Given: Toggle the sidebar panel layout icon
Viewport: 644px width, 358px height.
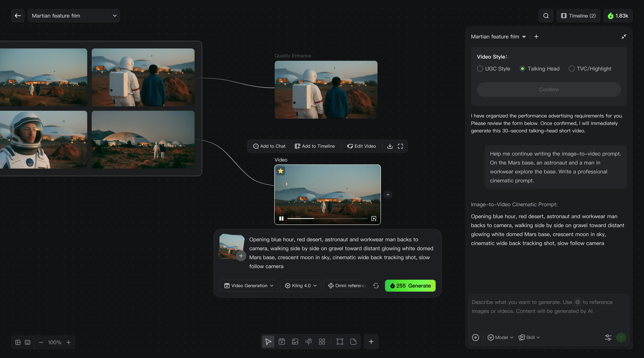Looking at the screenshot, I should click(18, 342).
